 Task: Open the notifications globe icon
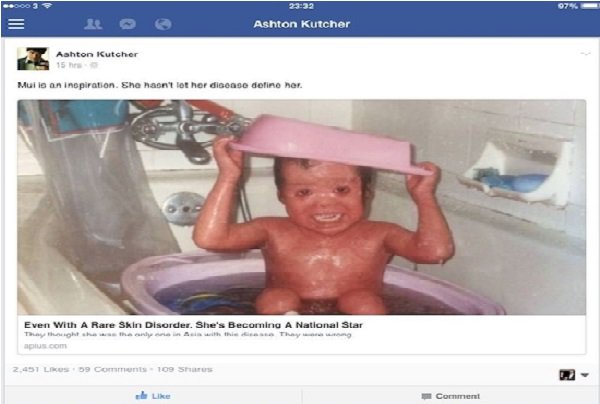point(163,24)
